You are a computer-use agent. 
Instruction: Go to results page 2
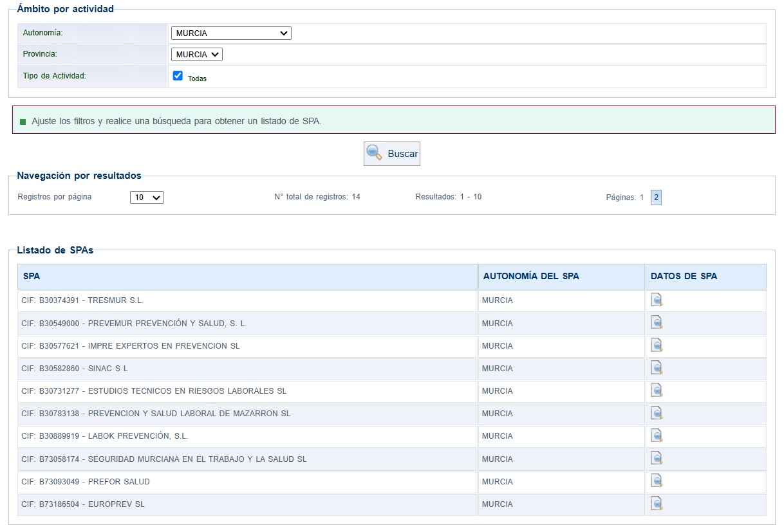coord(656,197)
